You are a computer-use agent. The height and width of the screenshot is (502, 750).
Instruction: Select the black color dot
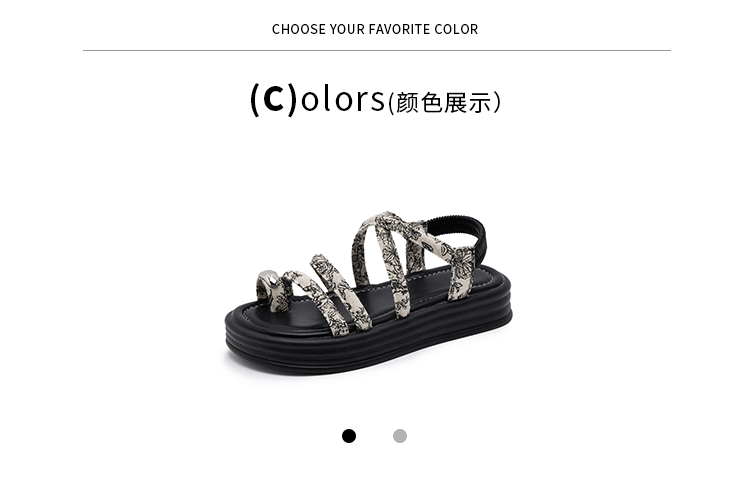point(349,436)
